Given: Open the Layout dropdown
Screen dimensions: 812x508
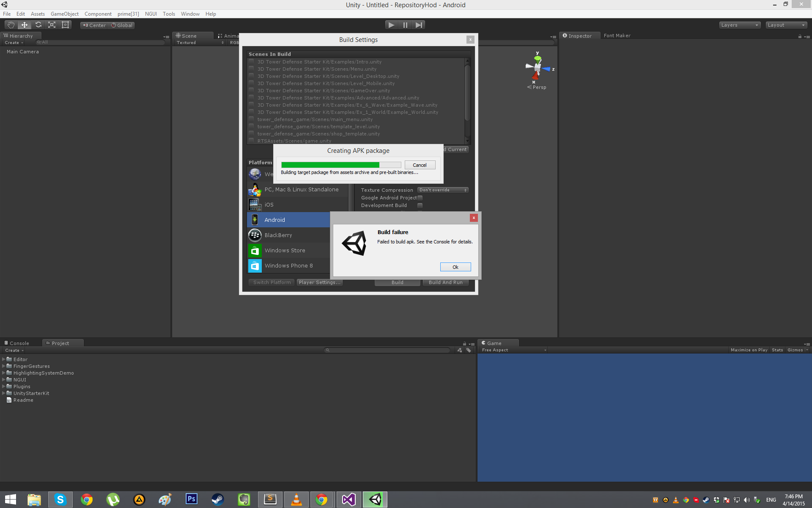Looking at the screenshot, I should coord(786,25).
